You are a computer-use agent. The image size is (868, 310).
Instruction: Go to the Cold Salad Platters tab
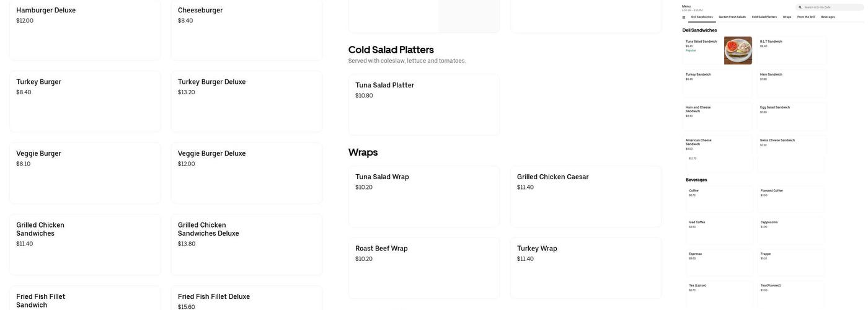pos(764,17)
